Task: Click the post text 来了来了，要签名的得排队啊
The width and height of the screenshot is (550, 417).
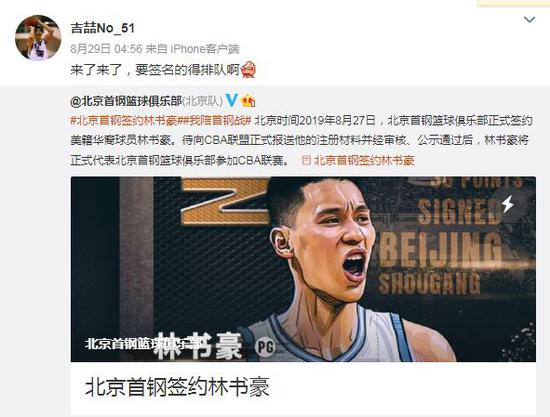Action: coord(155,70)
